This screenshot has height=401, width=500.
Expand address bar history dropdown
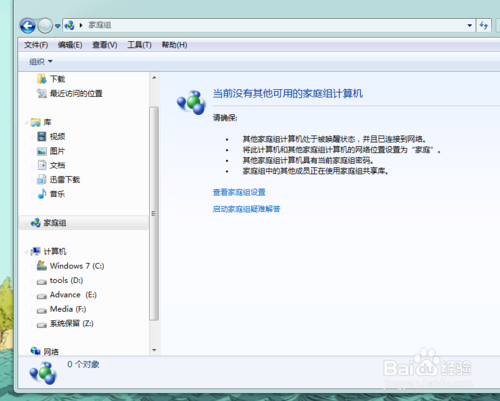pos(469,25)
